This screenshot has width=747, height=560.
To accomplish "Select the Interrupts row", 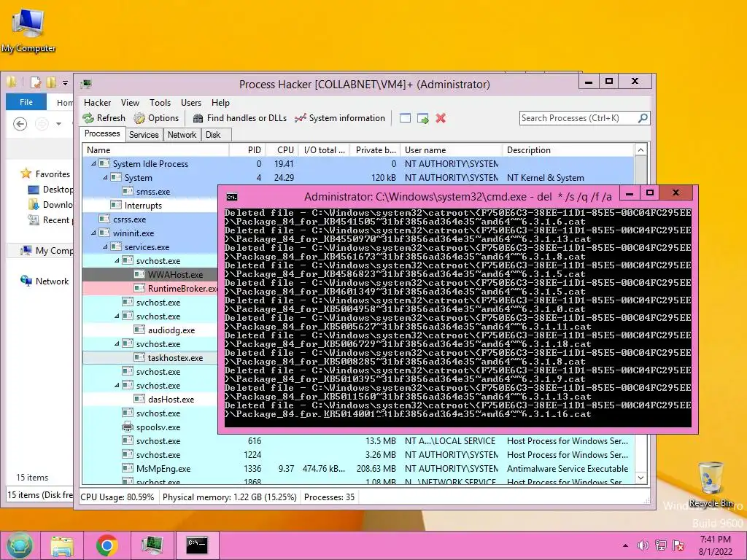I will [150, 205].
